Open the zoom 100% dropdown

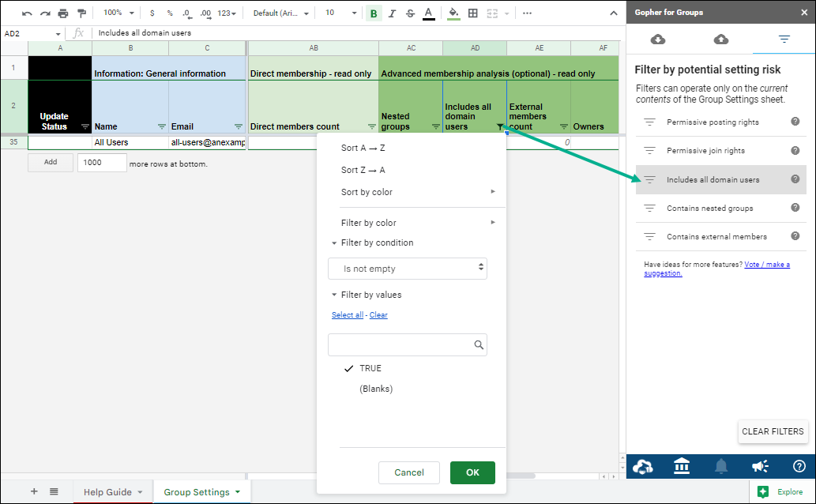pos(118,13)
